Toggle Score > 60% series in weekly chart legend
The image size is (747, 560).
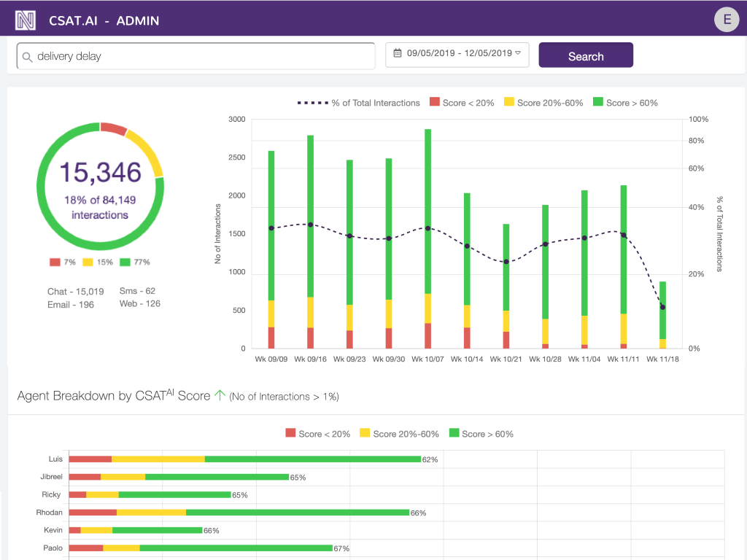[625, 103]
